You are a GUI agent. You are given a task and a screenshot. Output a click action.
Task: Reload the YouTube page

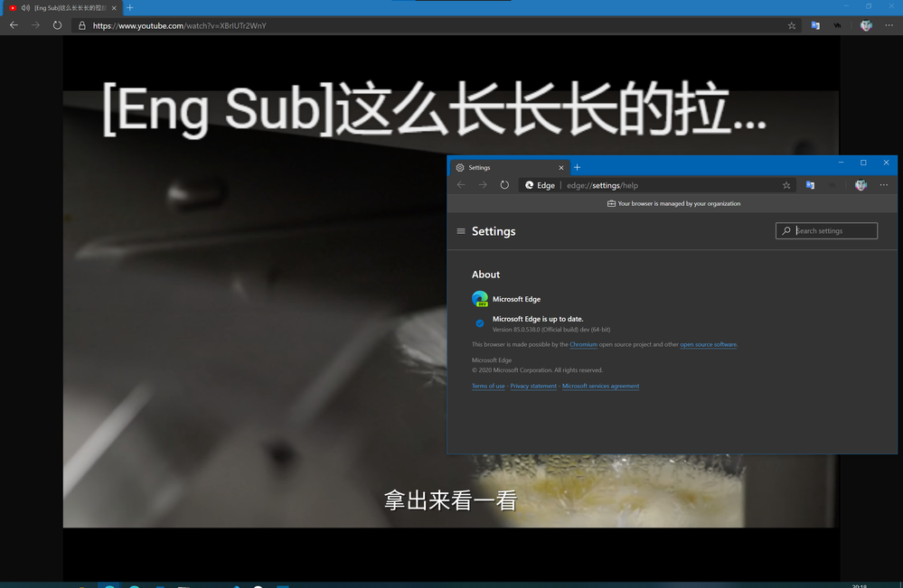57,25
